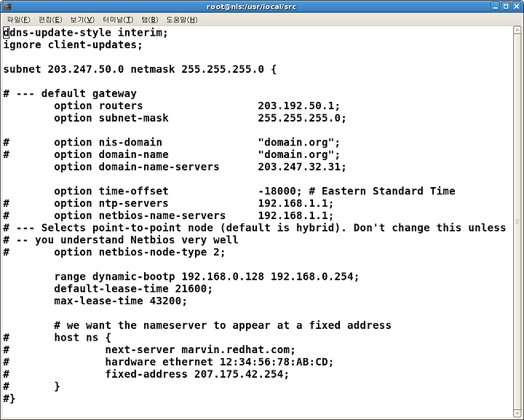The width and height of the screenshot is (524, 420).
Task: Click the terminal window menu icon in title bar
Action: tap(7, 6)
